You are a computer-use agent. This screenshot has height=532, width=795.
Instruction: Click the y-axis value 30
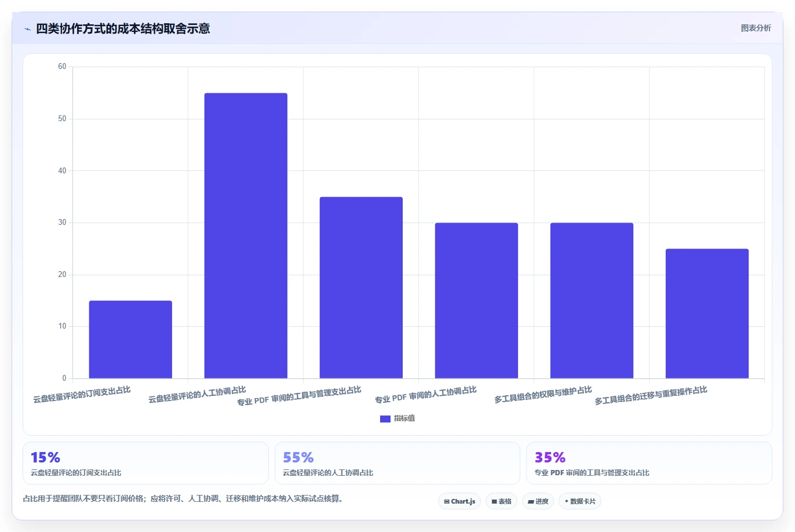tap(62, 223)
